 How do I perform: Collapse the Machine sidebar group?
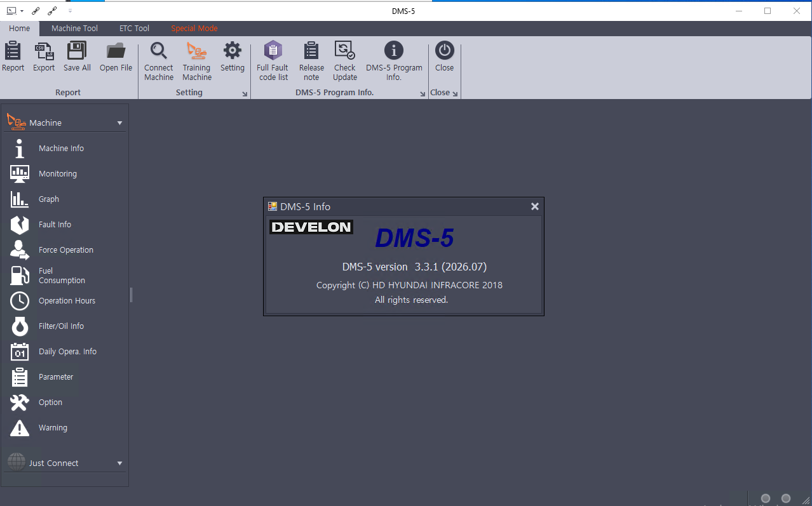coord(120,123)
